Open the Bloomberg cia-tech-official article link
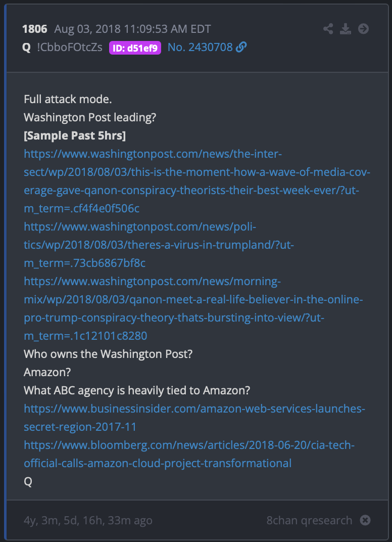This screenshot has height=542, width=392. [189, 454]
